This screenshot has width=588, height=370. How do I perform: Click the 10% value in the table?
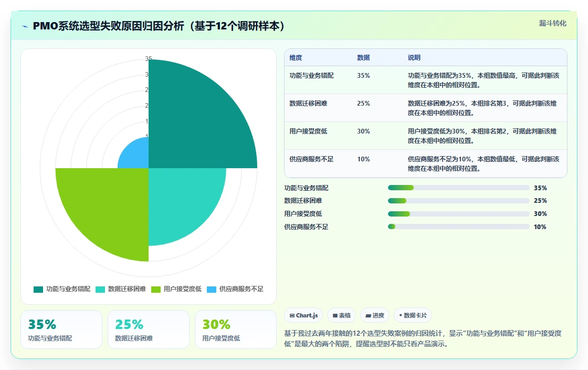coord(363,159)
